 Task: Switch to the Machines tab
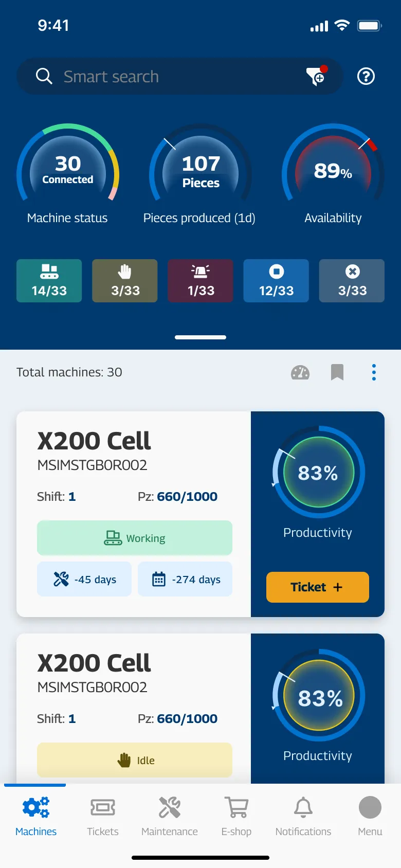(36, 817)
